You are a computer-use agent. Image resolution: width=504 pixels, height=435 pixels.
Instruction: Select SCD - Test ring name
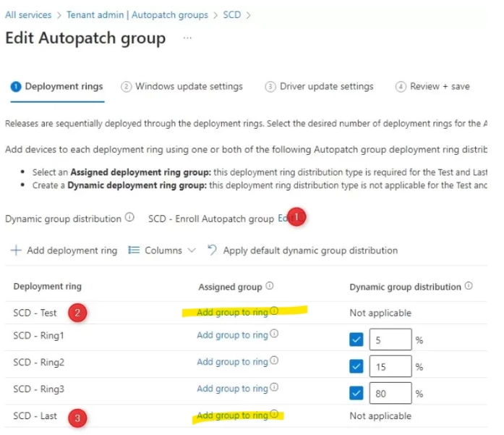pyautogui.click(x=35, y=313)
